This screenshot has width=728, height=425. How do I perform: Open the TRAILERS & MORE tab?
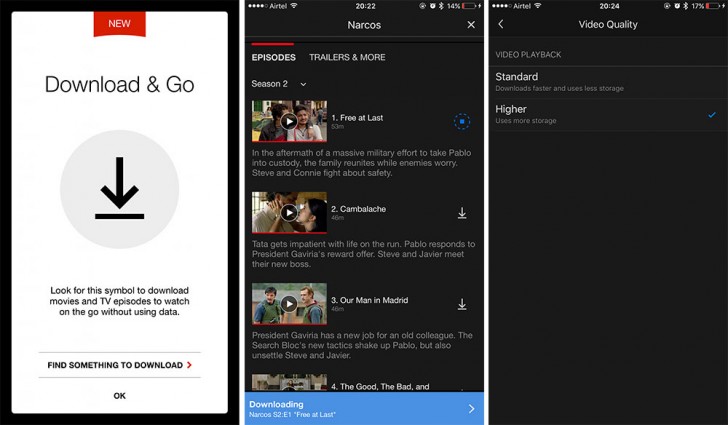pyautogui.click(x=347, y=57)
